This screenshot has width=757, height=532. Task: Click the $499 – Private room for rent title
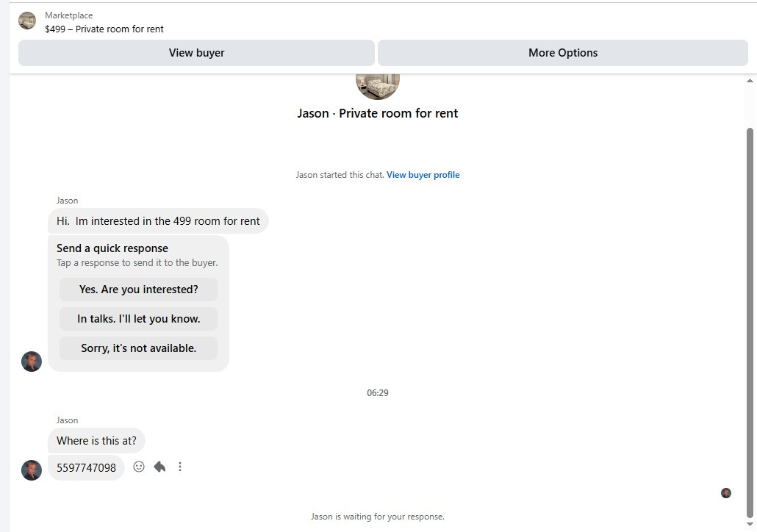104,29
